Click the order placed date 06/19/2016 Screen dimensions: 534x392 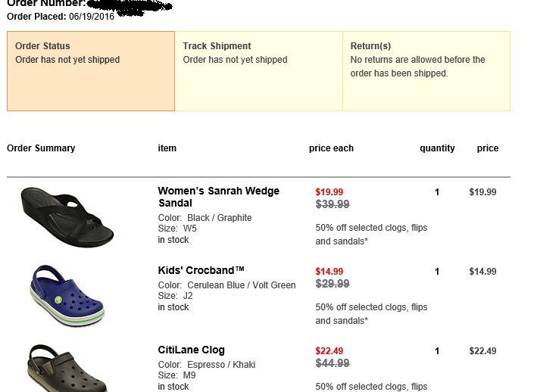pyautogui.click(x=92, y=17)
